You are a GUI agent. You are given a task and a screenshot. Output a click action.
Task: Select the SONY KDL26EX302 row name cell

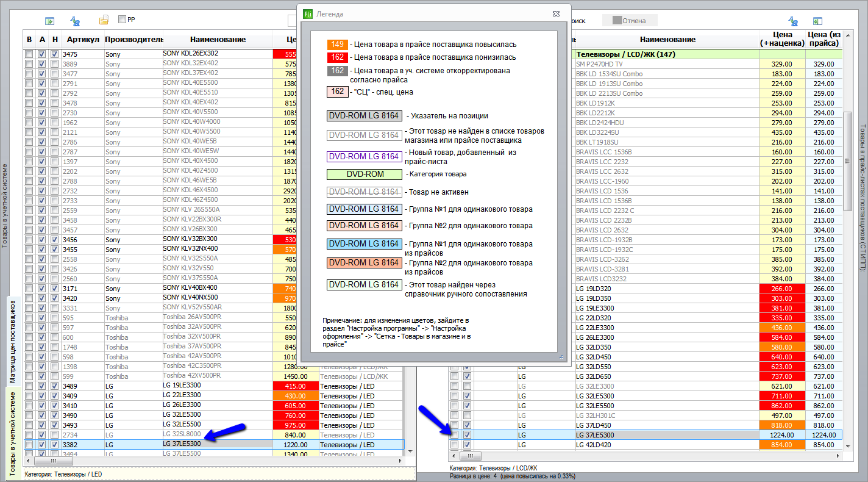[218, 54]
